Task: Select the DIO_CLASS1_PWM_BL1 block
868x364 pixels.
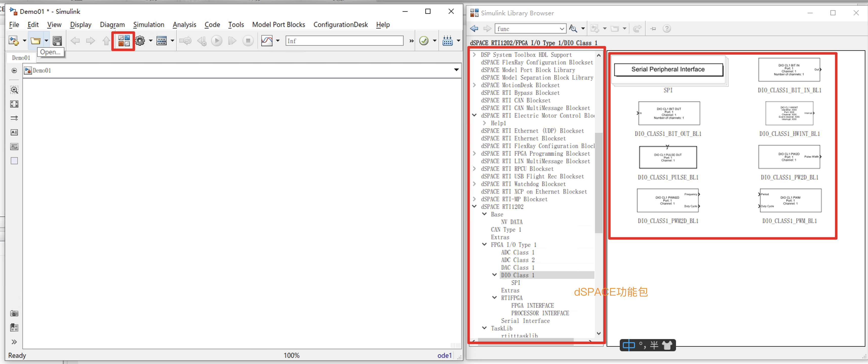Action: [x=790, y=201]
